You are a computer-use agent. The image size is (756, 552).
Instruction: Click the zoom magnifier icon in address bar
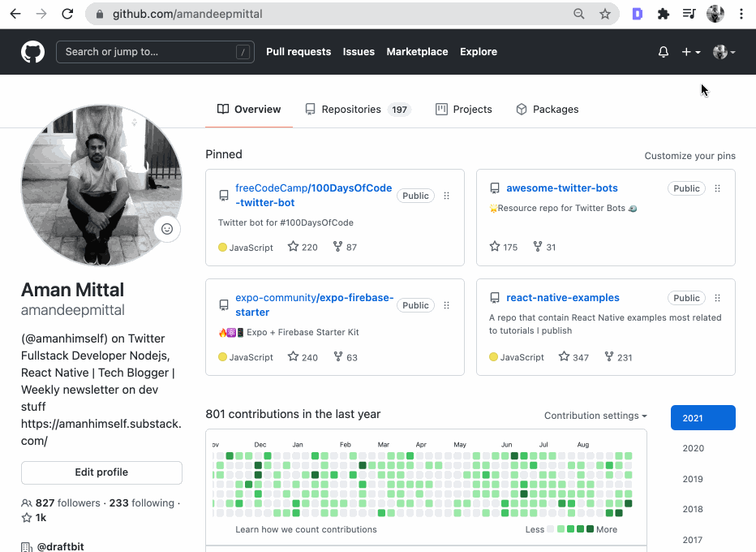tap(578, 14)
